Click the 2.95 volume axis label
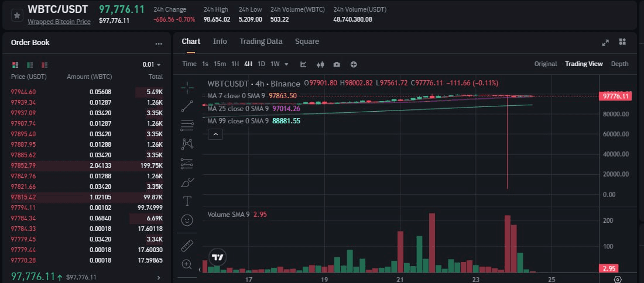This screenshot has height=283, width=644. [x=609, y=269]
